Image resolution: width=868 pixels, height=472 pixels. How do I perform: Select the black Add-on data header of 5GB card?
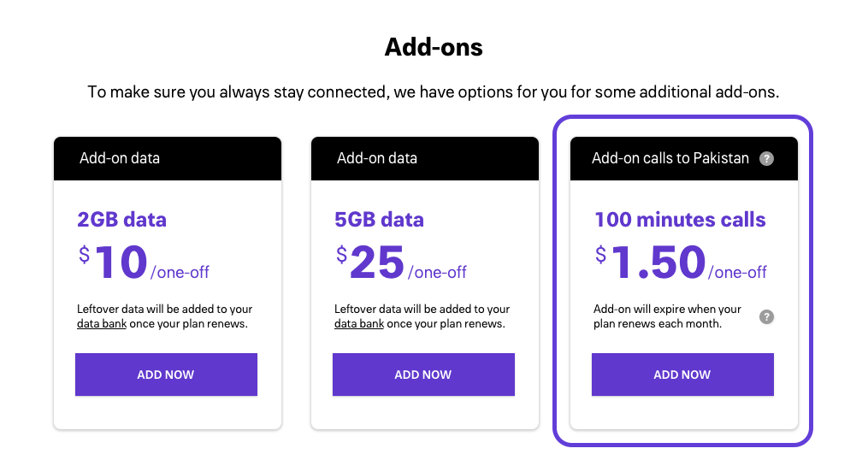click(424, 159)
